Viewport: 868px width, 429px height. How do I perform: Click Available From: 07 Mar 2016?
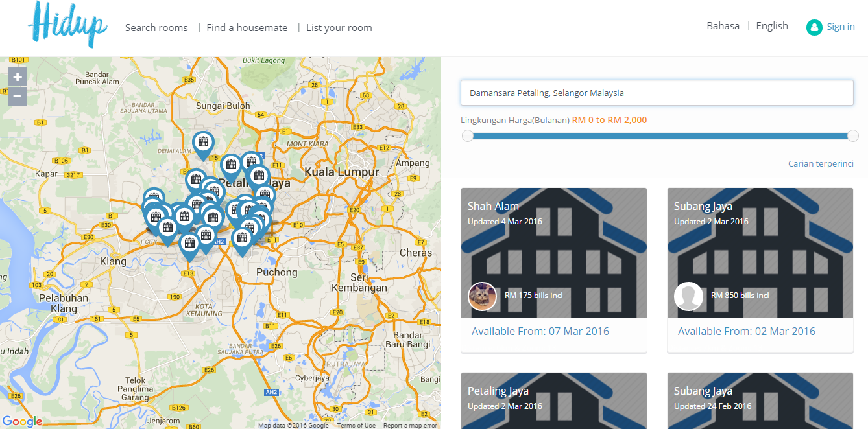(540, 331)
